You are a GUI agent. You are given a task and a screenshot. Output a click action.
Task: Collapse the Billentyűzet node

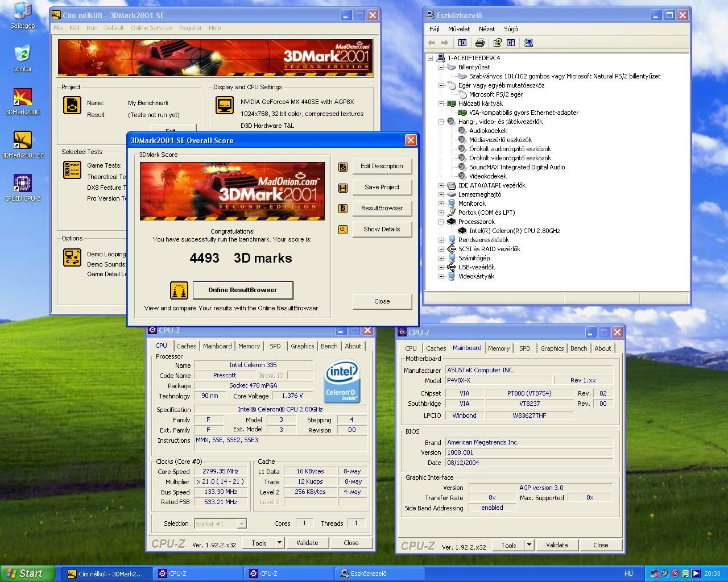coord(441,67)
